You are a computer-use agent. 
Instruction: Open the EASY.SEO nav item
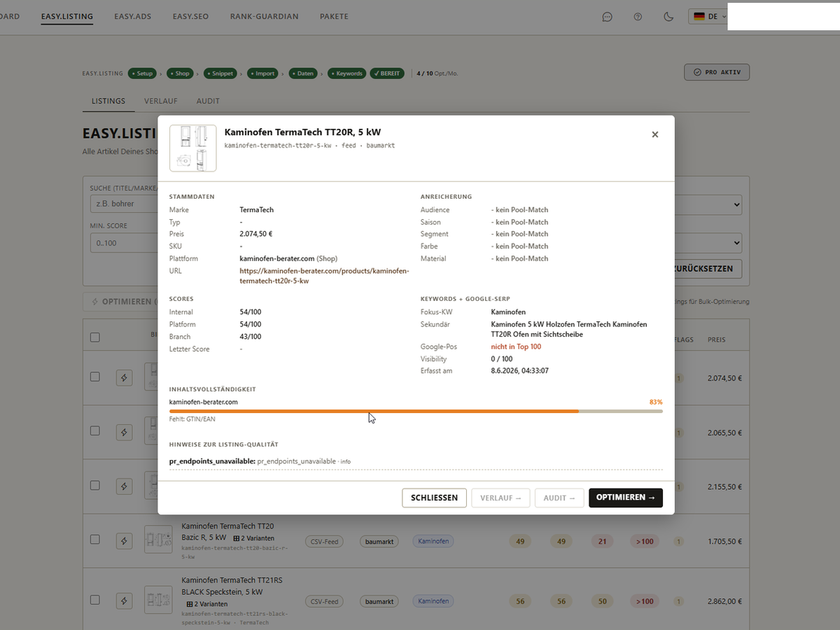click(190, 16)
